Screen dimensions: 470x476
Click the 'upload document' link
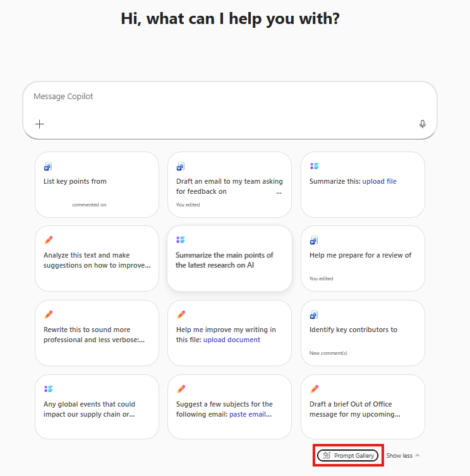click(x=231, y=340)
